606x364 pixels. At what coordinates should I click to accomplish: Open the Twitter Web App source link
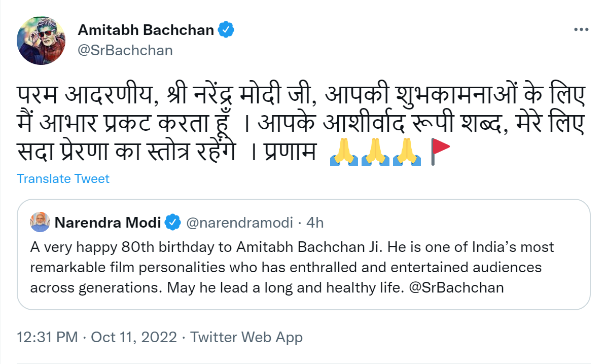click(246, 337)
